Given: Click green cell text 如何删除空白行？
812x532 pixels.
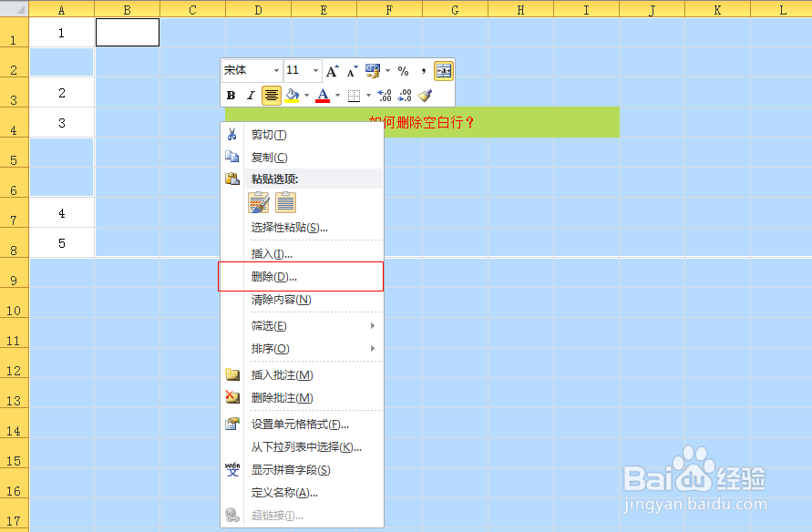Looking at the screenshot, I should pos(422,122).
